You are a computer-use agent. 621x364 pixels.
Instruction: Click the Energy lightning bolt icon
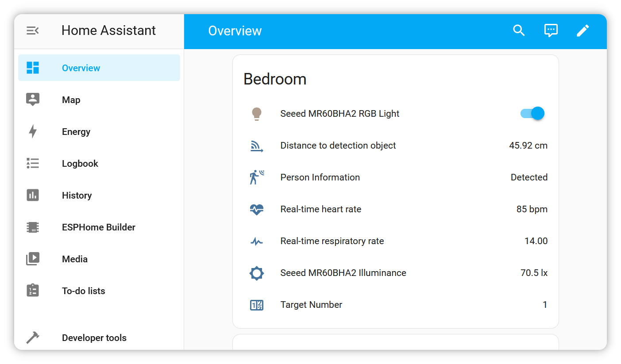tap(33, 131)
